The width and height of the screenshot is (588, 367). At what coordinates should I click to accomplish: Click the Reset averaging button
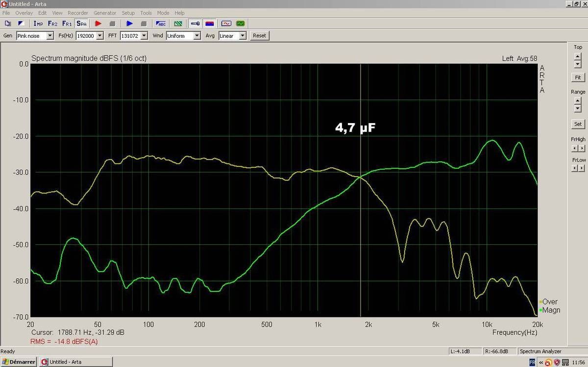(259, 36)
